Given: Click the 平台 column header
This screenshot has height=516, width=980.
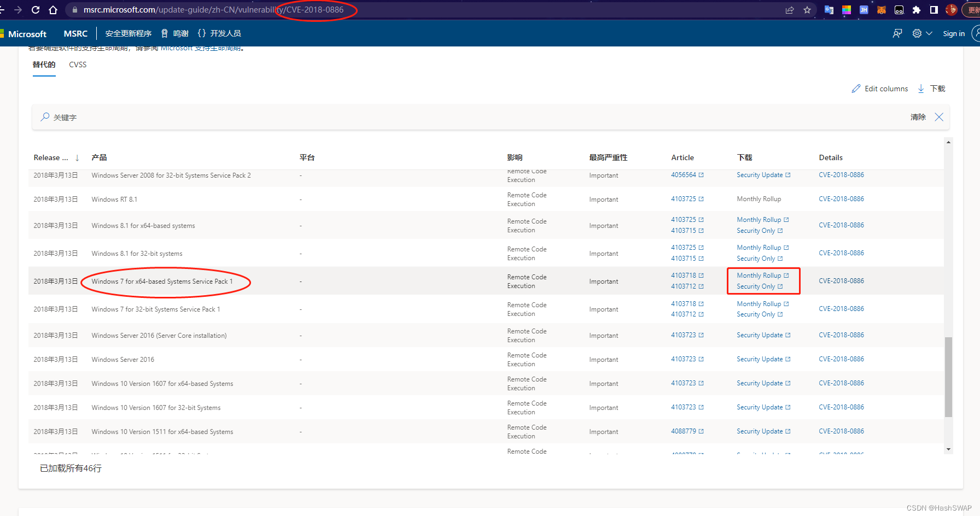Looking at the screenshot, I should [x=307, y=157].
